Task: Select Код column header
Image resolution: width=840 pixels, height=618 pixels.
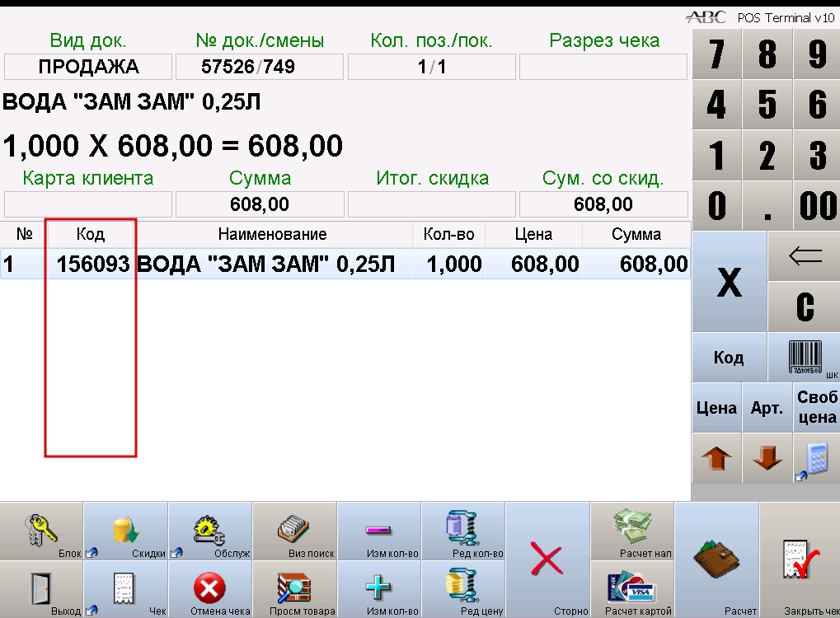Action: 90,234
